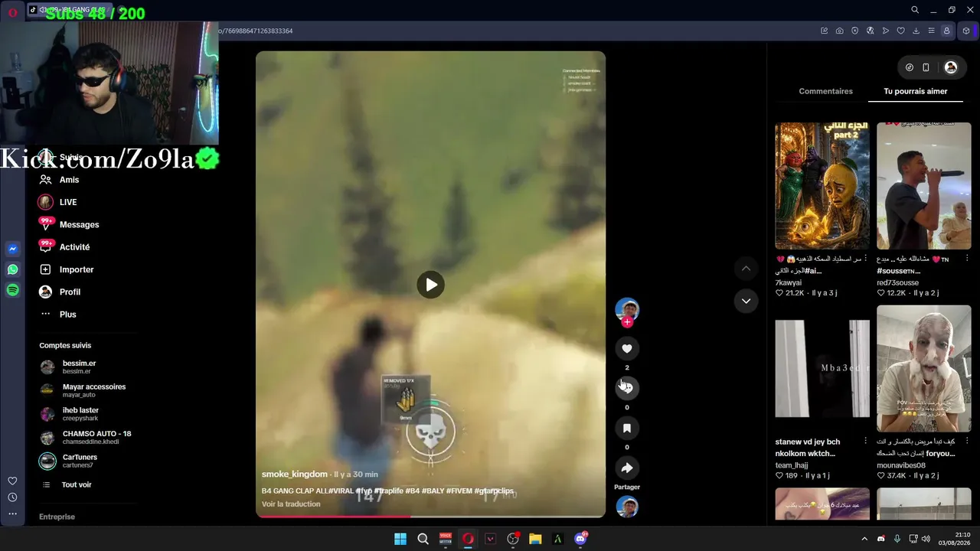Open the TikTok coin icon in the top pill
This screenshot has height=551, width=980.
tap(910, 67)
